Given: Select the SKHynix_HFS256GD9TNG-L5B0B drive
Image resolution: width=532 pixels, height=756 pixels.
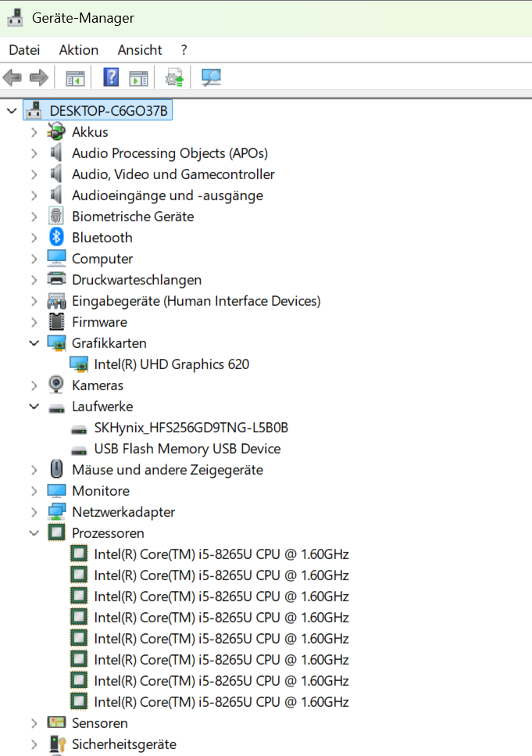Looking at the screenshot, I should 191,428.
